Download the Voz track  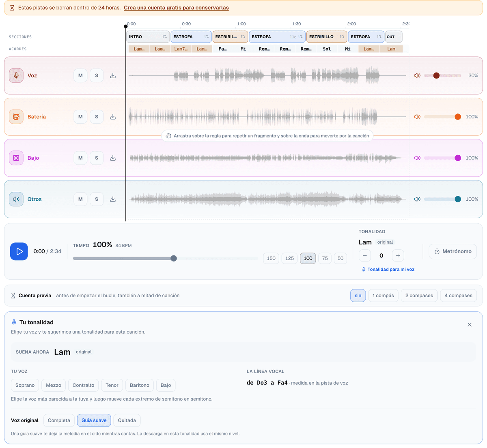point(113,75)
